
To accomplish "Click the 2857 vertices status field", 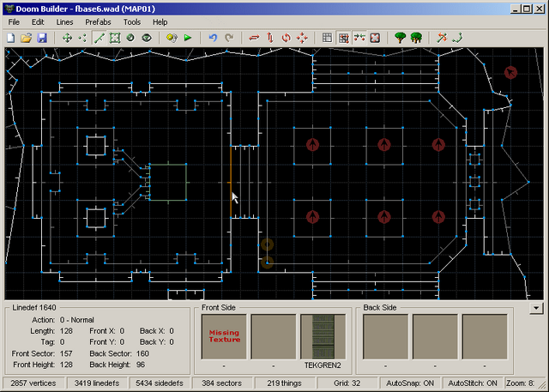I will [x=33, y=383].
